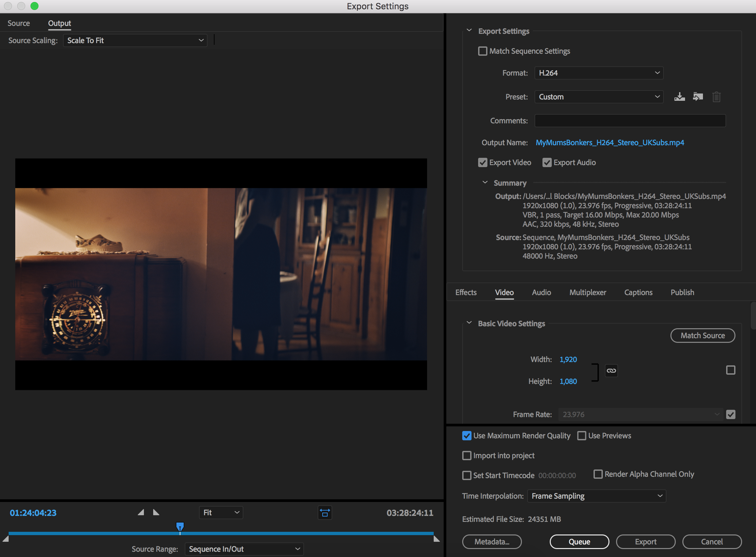Click the Comments input field
Screen dimensions: 756x557
(x=630, y=121)
